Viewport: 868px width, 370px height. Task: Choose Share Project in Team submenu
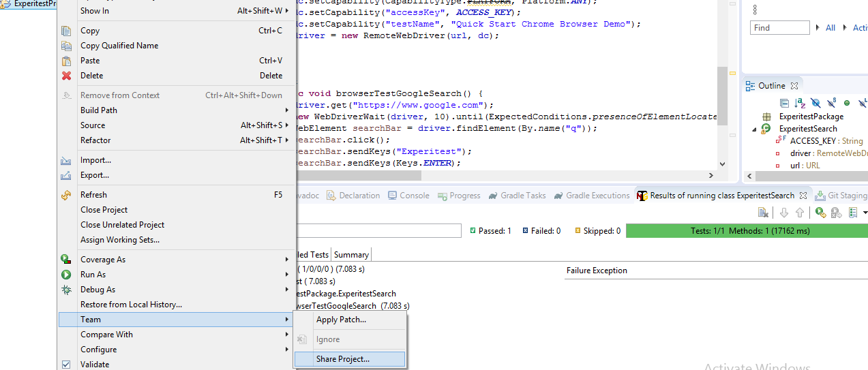(x=349, y=359)
